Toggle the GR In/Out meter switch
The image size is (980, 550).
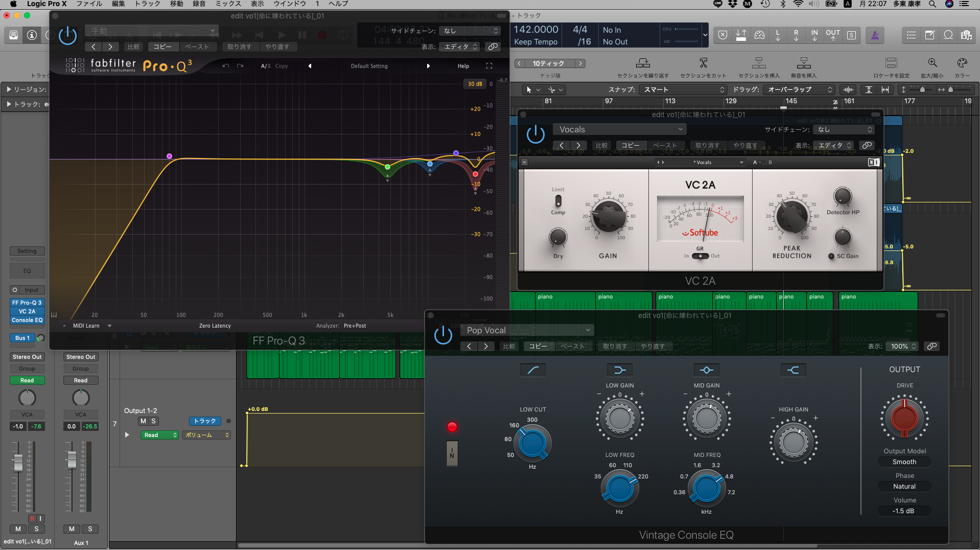700,256
